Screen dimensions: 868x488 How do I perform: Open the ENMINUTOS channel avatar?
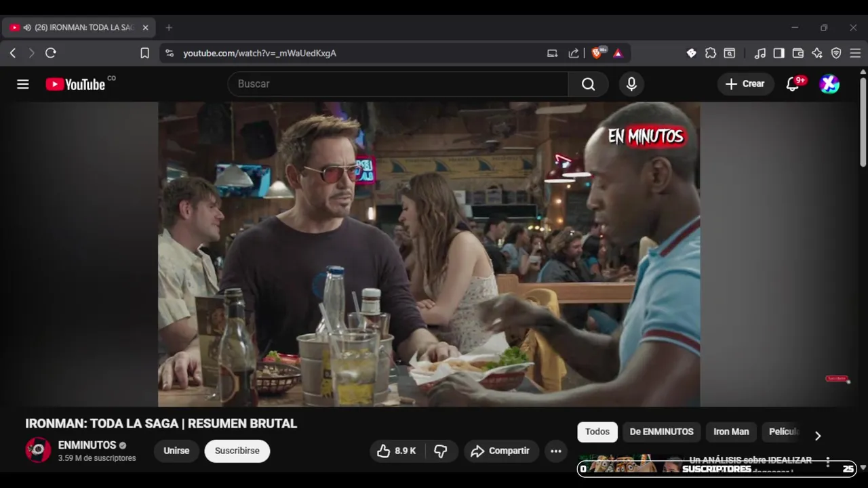point(38,450)
